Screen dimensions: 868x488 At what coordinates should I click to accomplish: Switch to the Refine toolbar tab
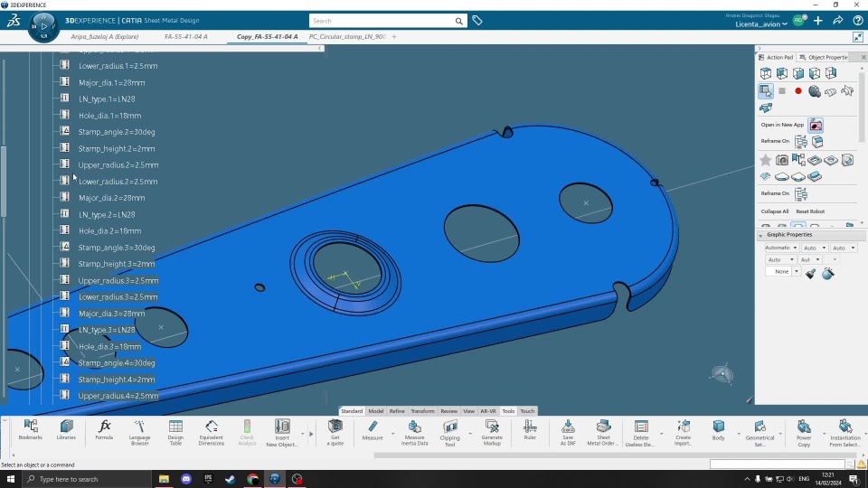397,411
